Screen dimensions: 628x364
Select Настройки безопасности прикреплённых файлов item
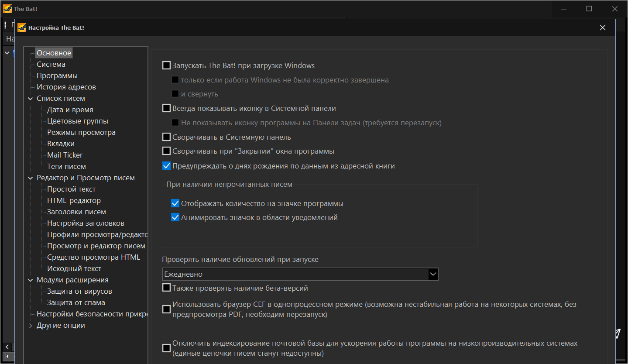(92, 314)
